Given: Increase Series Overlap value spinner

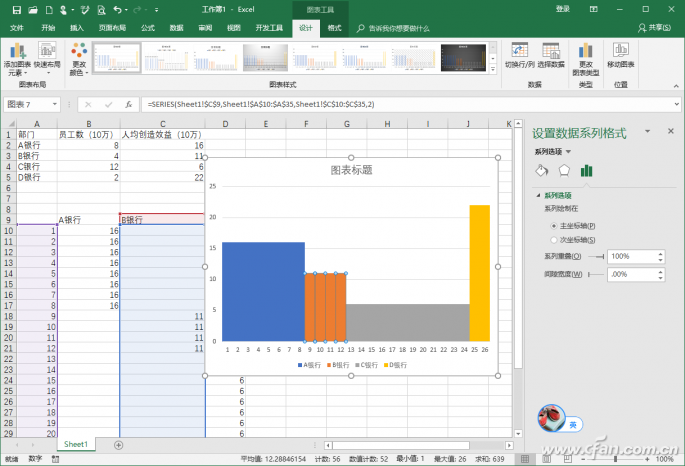Looking at the screenshot, I should (x=660, y=253).
